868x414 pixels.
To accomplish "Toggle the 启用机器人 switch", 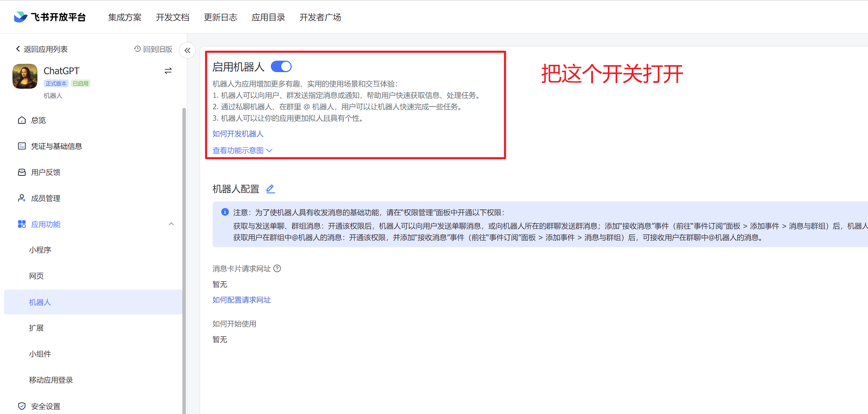I will [281, 67].
